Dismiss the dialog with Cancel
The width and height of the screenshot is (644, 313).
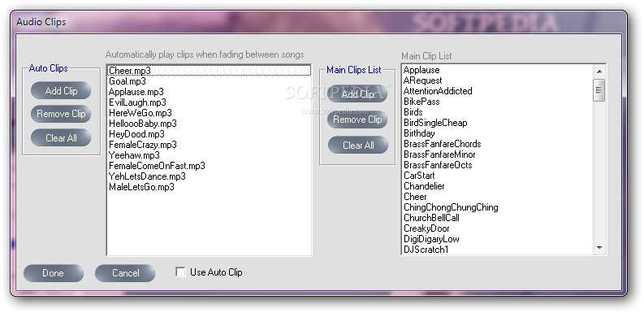click(125, 273)
